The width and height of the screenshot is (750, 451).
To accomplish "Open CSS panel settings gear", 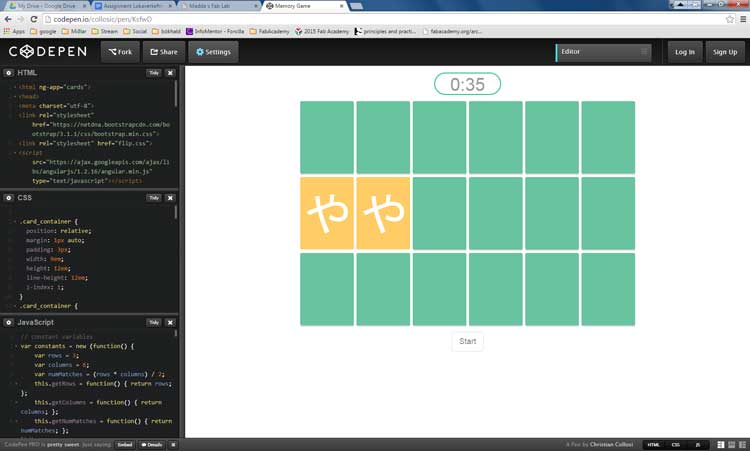I will (9, 198).
